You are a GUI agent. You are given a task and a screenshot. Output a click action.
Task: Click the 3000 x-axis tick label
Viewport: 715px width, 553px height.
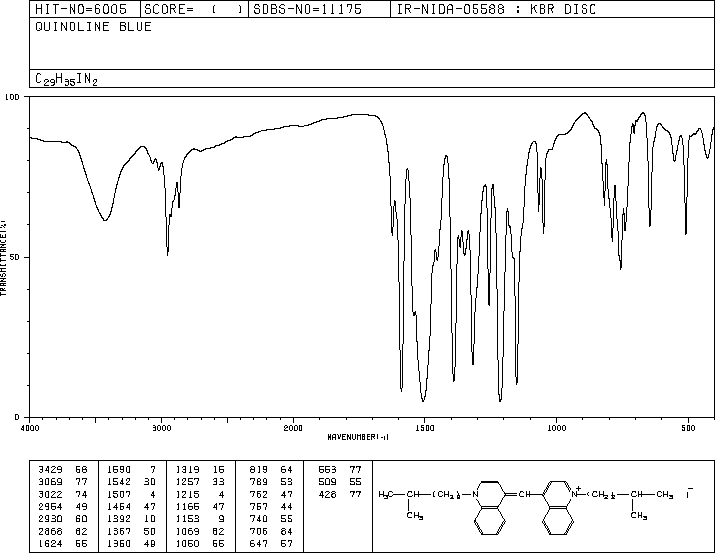point(162,428)
